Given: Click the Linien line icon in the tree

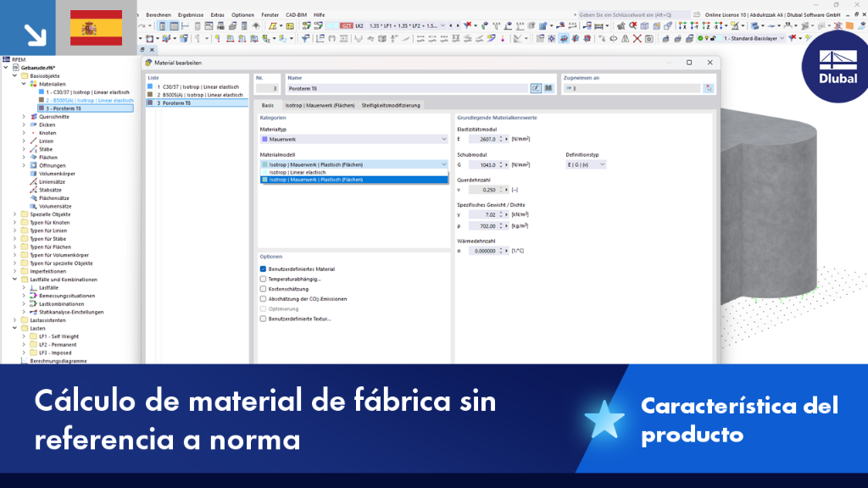Looking at the screenshot, I should tap(33, 141).
